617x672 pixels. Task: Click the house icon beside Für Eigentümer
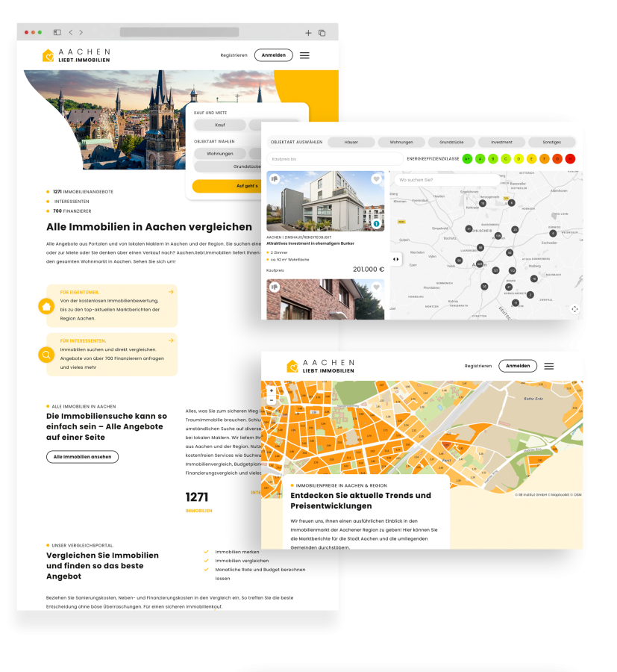pyautogui.click(x=46, y=306)
